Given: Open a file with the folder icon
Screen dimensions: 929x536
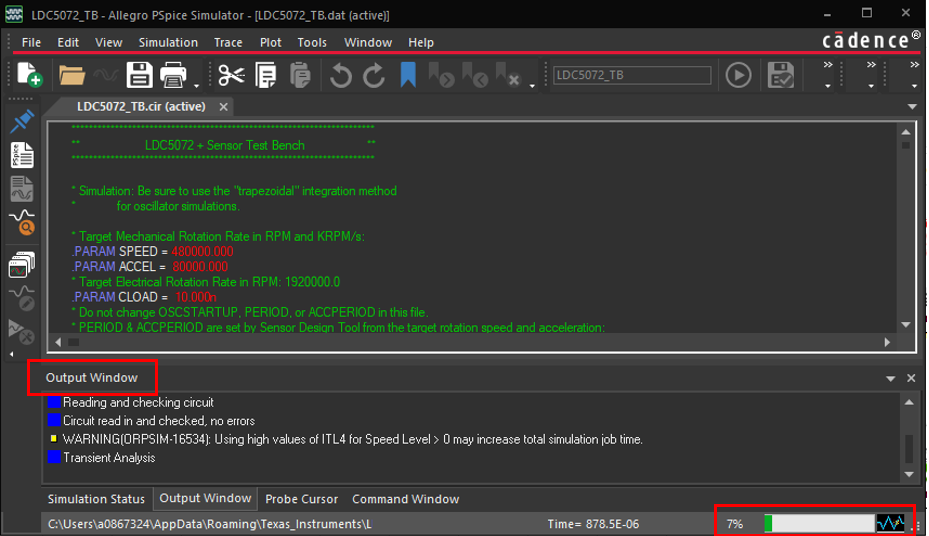Looking at the screenshot, I should (72, 75).
